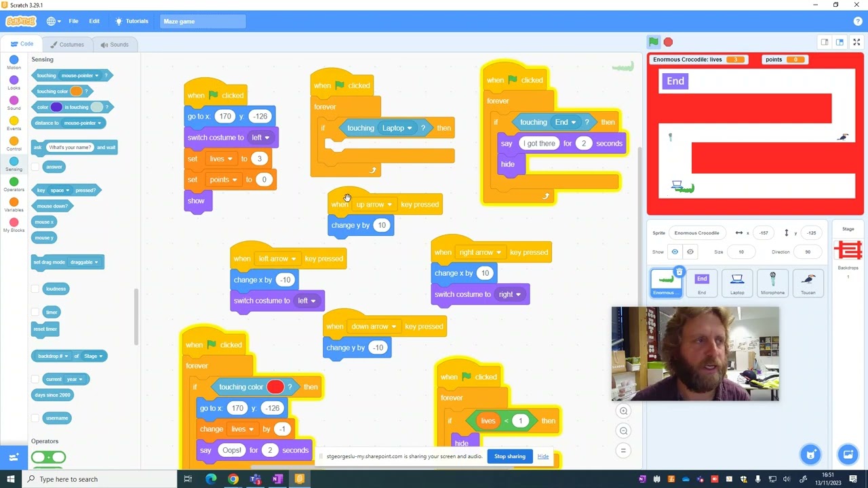This screenshot has width=868, height=488.
Task: Open the Motion blocks category
Action: [x=14, y=63]
